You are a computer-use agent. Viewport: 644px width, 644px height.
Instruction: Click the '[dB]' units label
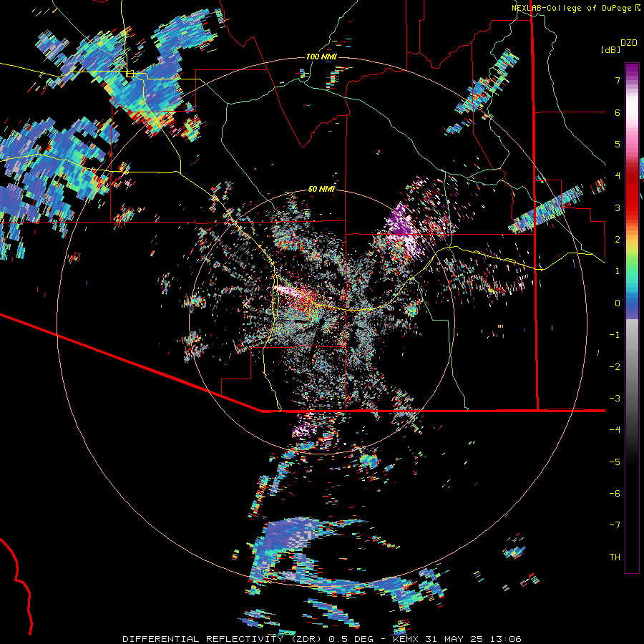point(611,49)
